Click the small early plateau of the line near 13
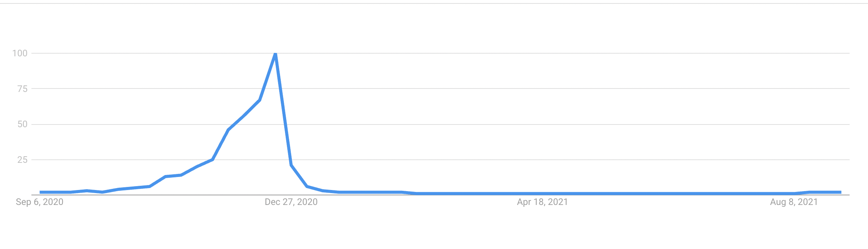This screenshot has width=868, height=249. [x=173, y=176]
